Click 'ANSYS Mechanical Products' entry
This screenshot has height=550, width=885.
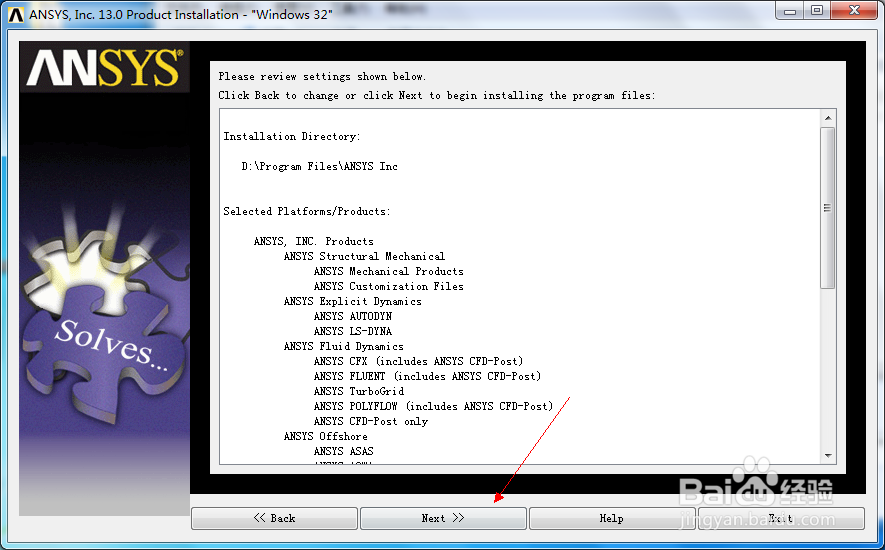[388, 271]
